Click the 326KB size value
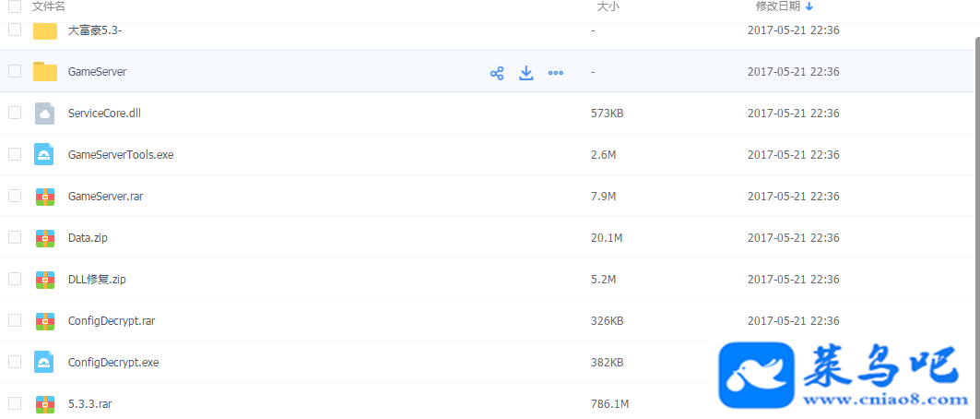The image size is (980, 419). point(607,321)
